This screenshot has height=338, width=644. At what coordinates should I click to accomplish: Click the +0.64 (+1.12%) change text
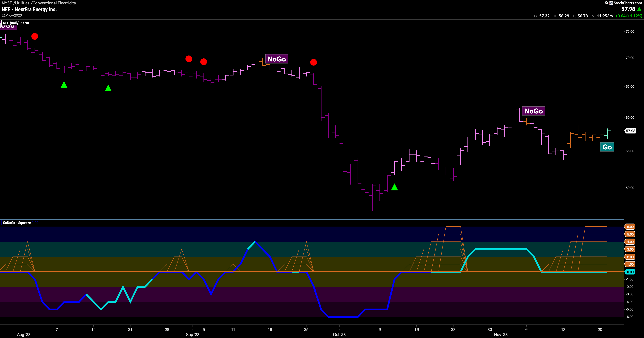(628, 16)
